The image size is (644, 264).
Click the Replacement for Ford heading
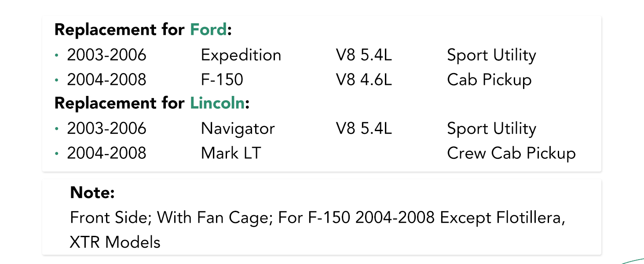coord(143,30)
